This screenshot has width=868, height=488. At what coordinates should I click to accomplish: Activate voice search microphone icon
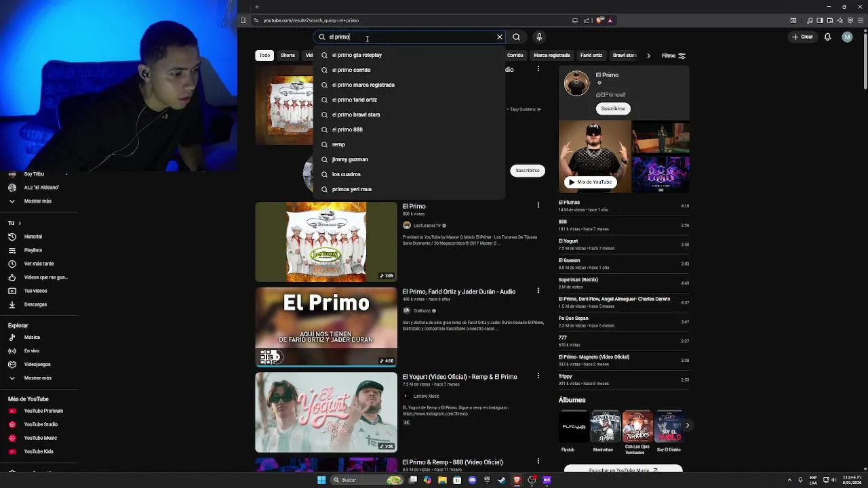pyautogui.click(x=539, y=37)
